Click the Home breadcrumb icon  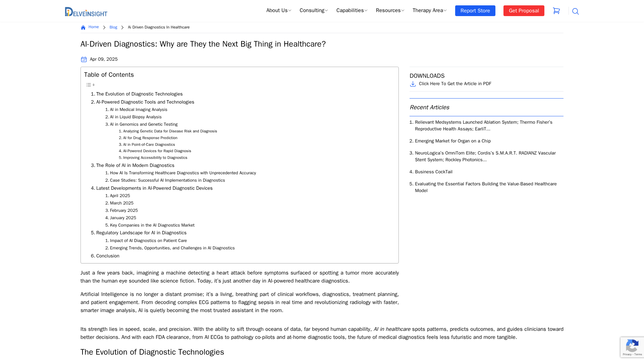[83, 27]
